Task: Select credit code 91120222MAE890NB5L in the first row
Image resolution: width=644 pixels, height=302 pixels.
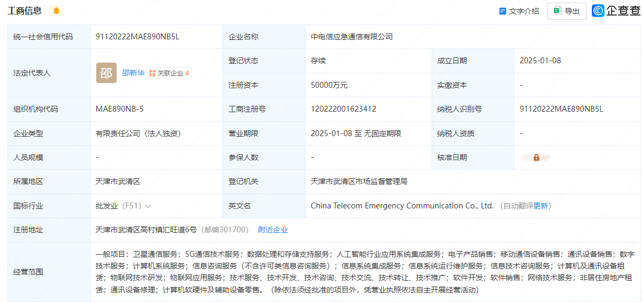Action: pos(137,37)
